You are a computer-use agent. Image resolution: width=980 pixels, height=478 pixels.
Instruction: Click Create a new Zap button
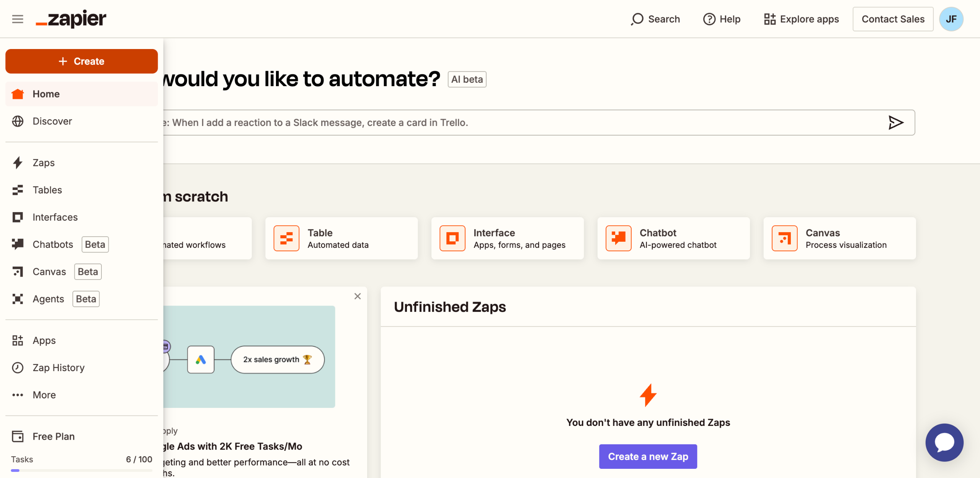point(648,457)
